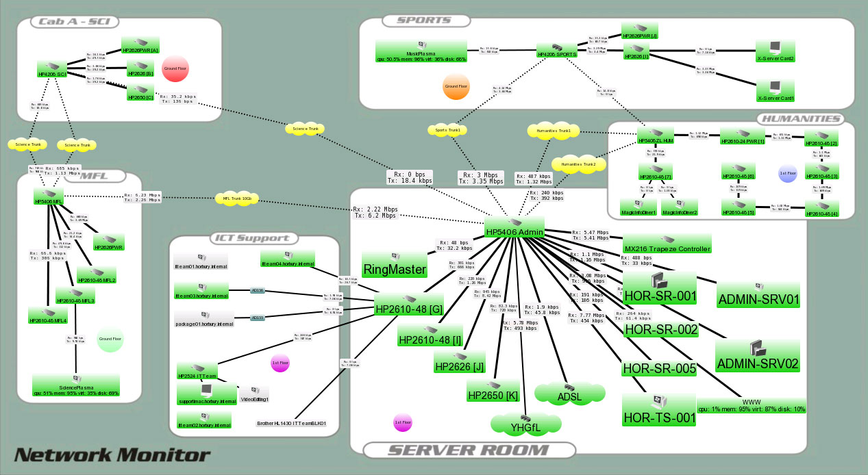Screen dimensions: 868x475
Task: Click itteam04.horbury.internal host node
Action: [x=288, y=259]
